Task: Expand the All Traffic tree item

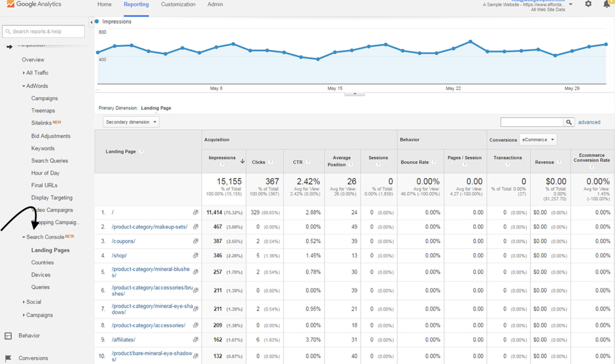Action: pyautogui.click(x=24, y=73)
